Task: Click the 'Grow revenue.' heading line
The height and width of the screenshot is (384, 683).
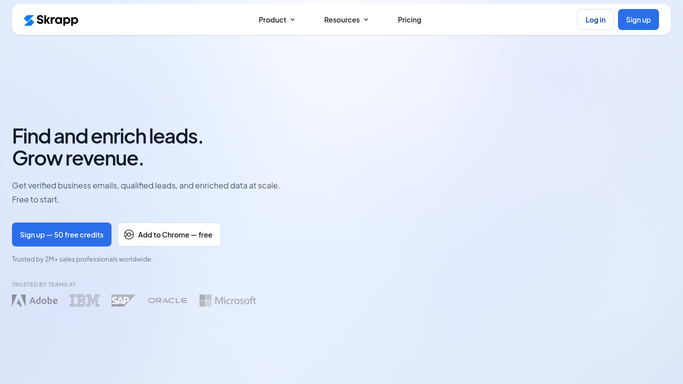Action: tap(78, 158)
